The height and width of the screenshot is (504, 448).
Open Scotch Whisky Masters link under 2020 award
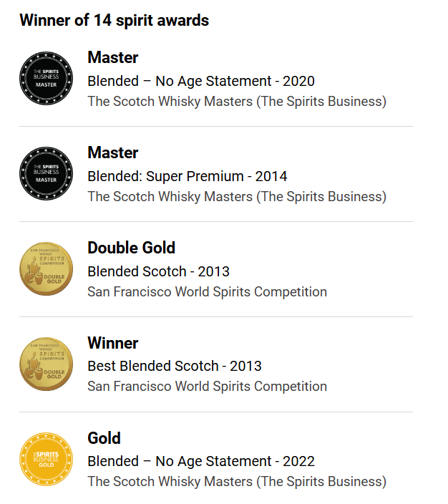point(237,102)
